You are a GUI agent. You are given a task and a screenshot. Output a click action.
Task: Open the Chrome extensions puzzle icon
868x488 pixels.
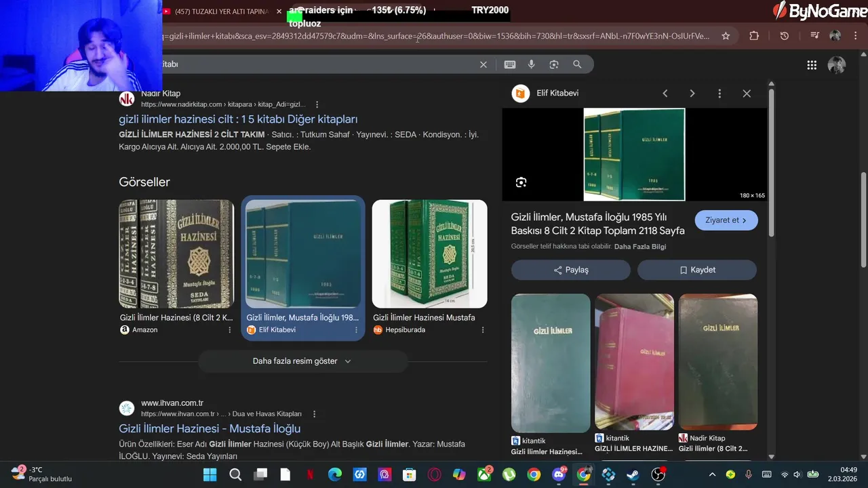754,36
